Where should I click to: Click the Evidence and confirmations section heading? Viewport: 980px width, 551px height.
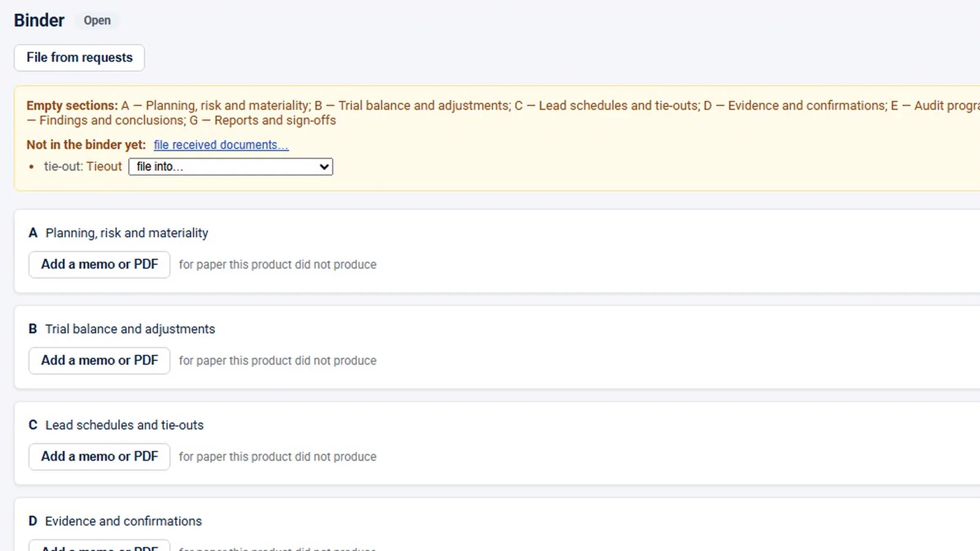click(123, 521)
